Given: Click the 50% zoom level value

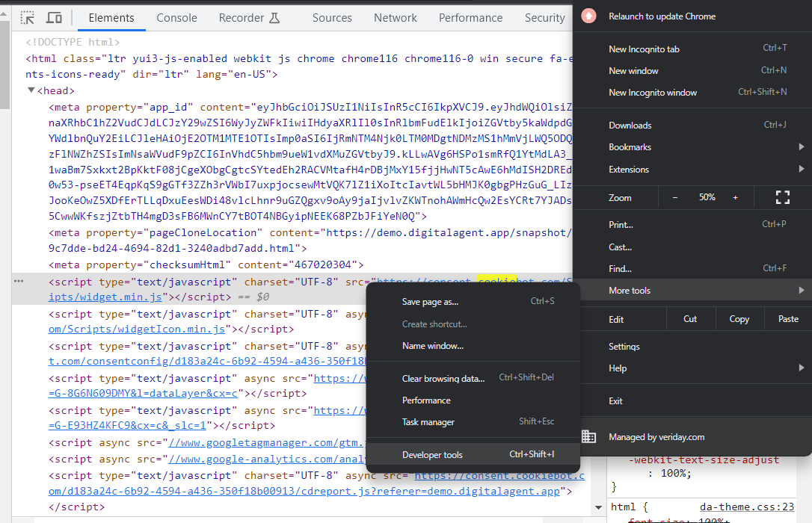Looking at the screenshot, I should [707, 197].
